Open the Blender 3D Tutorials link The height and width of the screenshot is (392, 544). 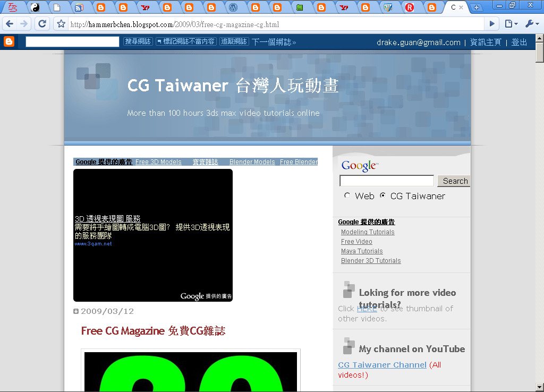point(370,260)
